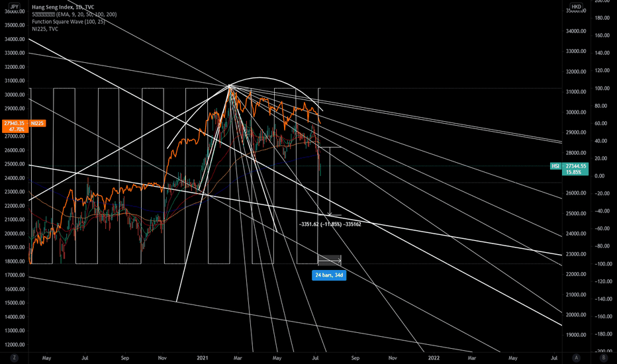Click the green 27344.55 price tag

575,169
